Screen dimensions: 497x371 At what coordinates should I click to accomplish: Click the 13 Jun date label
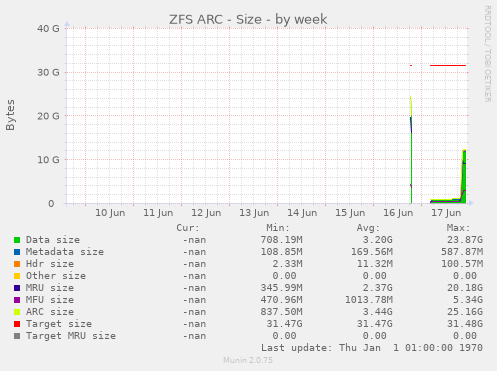tap(254, 213)
